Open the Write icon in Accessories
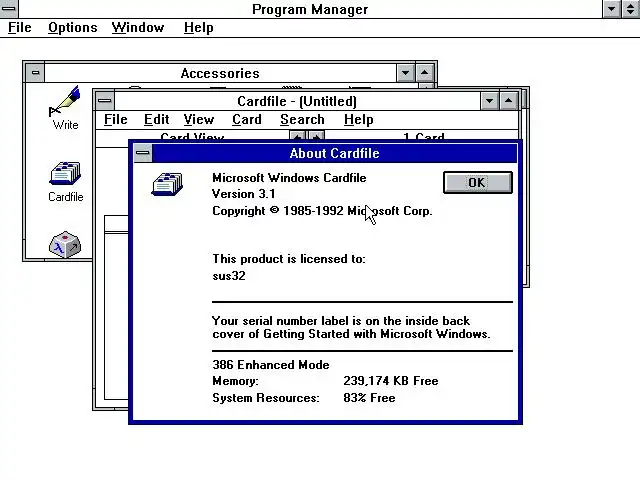 pyautogui.click(x=65, y=107)
